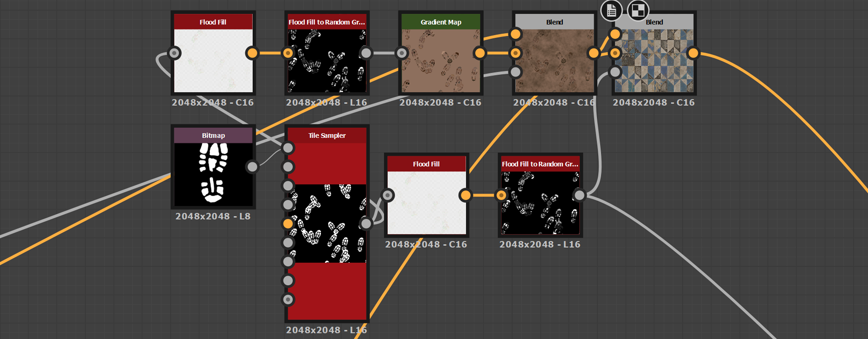Click the brown dirt Blend node preview

click(555, 61)
